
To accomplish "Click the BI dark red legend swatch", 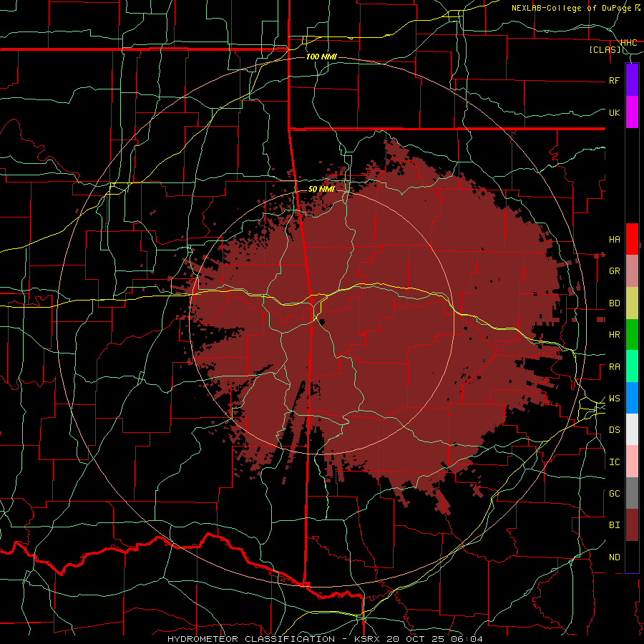I will click(632, 525).
